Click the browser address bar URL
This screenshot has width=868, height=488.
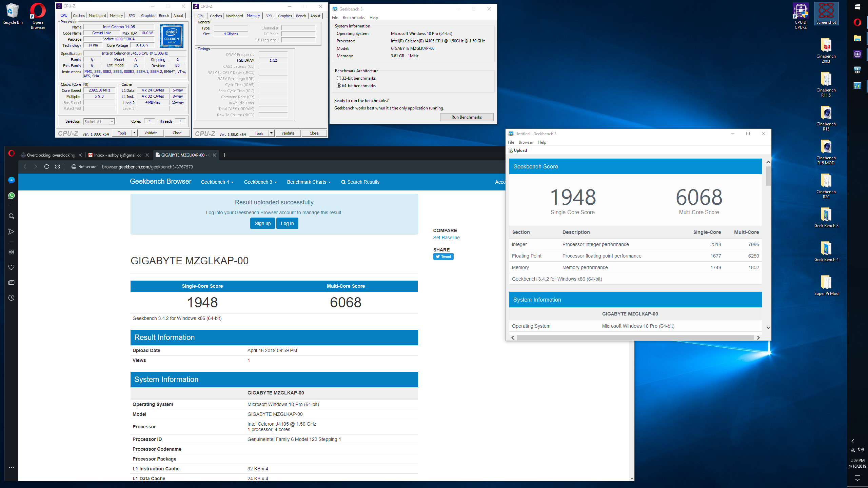point(147,167)
